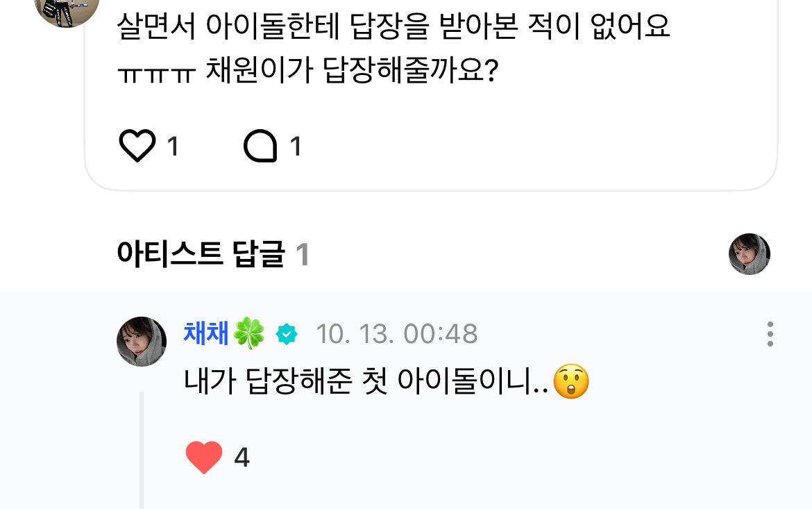The image size is (812, 509).
Task: Like the fan post with heart outline
Action: [137, 147]
